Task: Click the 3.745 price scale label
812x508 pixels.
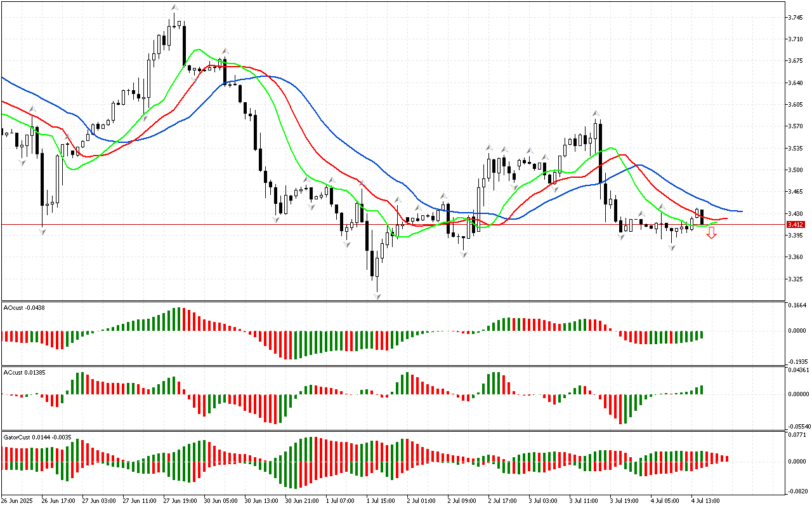Action: pos(794,17)
